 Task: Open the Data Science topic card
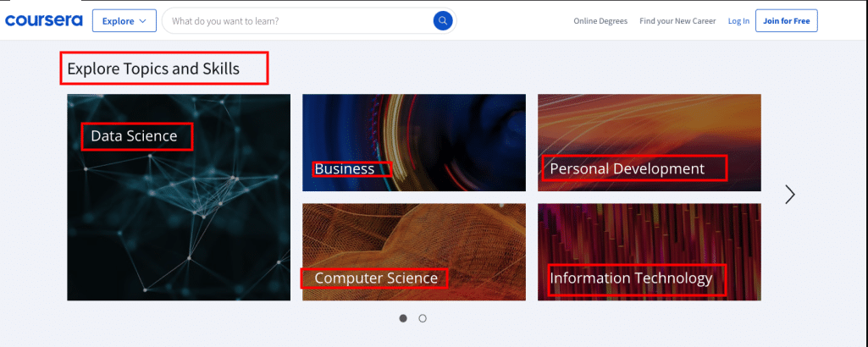tap(179, 197)
